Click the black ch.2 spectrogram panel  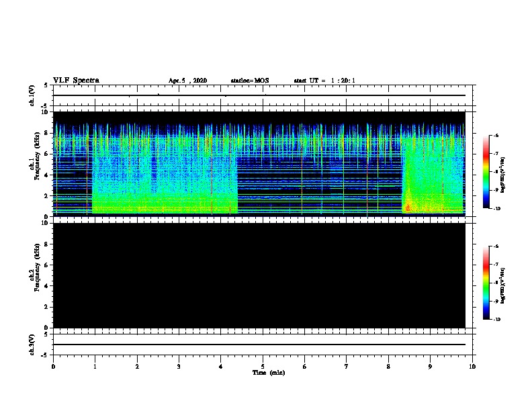(259, 275)
